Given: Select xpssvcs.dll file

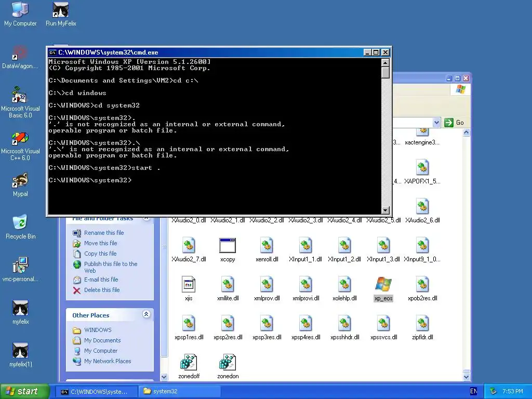Looking at the screenshot, I should [x=383, y=328].
